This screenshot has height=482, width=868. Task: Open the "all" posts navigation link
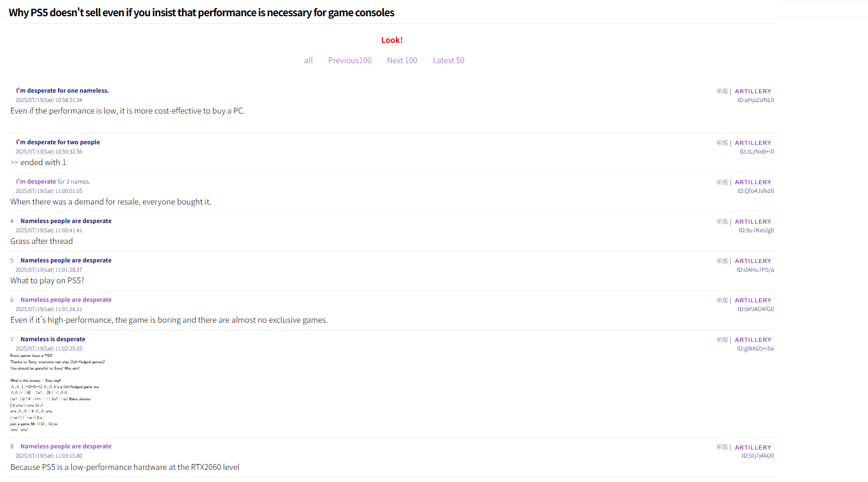(309, 60)
